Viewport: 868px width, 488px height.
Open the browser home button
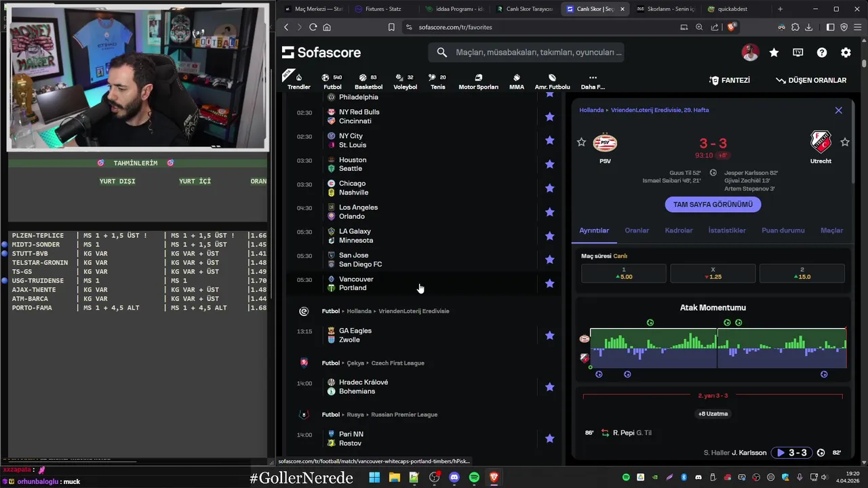327,27
